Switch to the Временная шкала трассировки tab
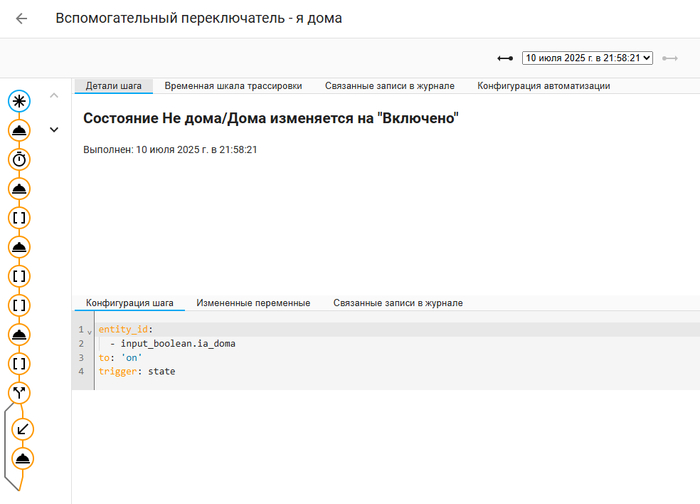700x504 pixels. pyautogui.click(x=233, y=86)
